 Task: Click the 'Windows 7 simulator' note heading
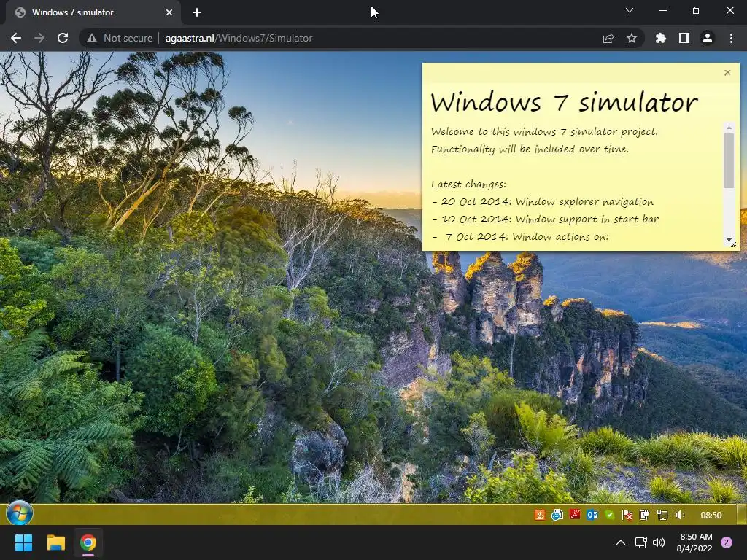pyautogui.click(x=564, y=101)
